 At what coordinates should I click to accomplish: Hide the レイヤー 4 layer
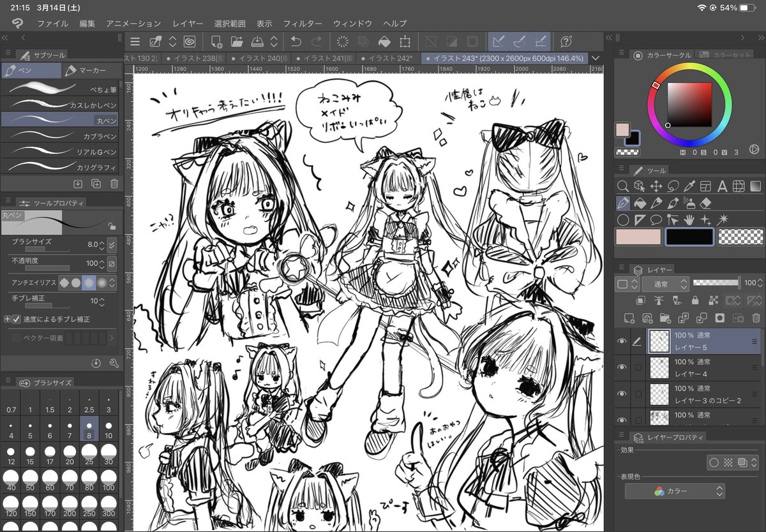(x=622, y=367)
